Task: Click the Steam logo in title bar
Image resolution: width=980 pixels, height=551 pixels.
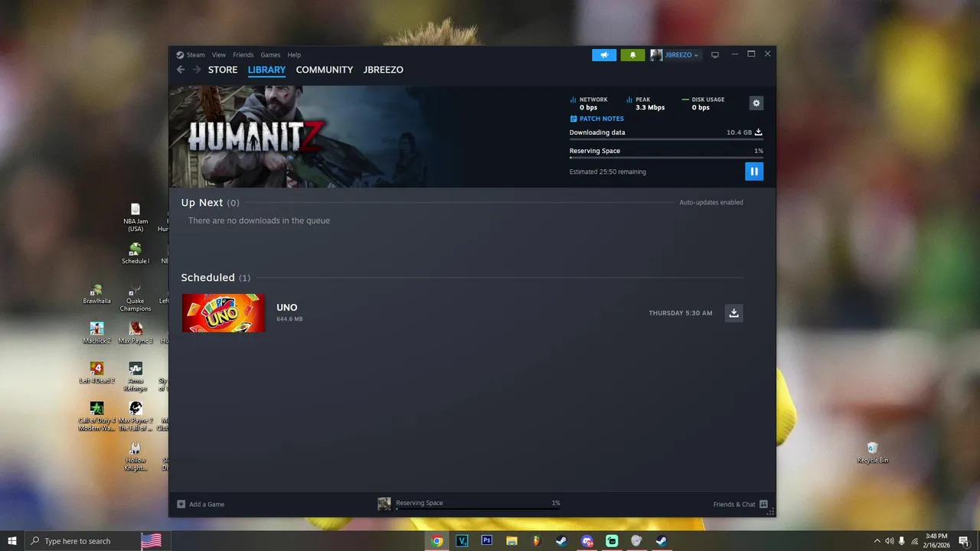Action: (180, 55)
